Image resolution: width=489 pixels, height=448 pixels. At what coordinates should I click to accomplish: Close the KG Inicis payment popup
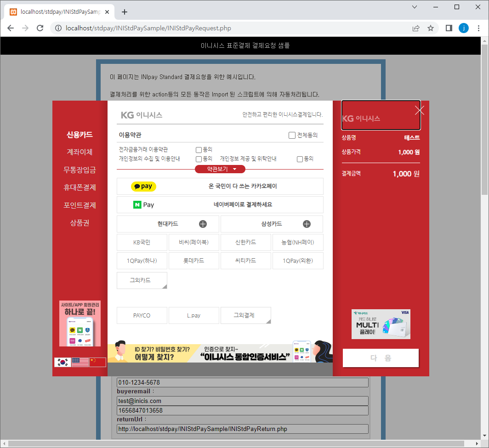click(x=420, y=110)
